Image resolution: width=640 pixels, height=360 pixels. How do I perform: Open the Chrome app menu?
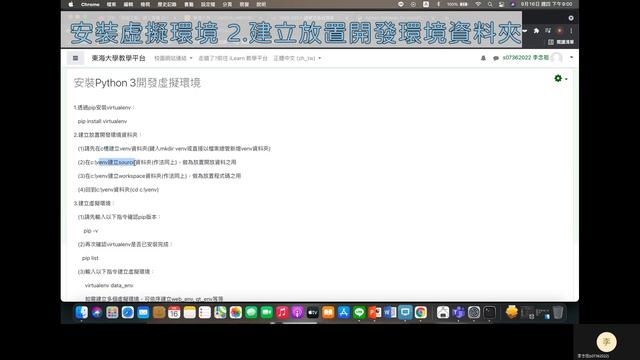click(90, 4)
